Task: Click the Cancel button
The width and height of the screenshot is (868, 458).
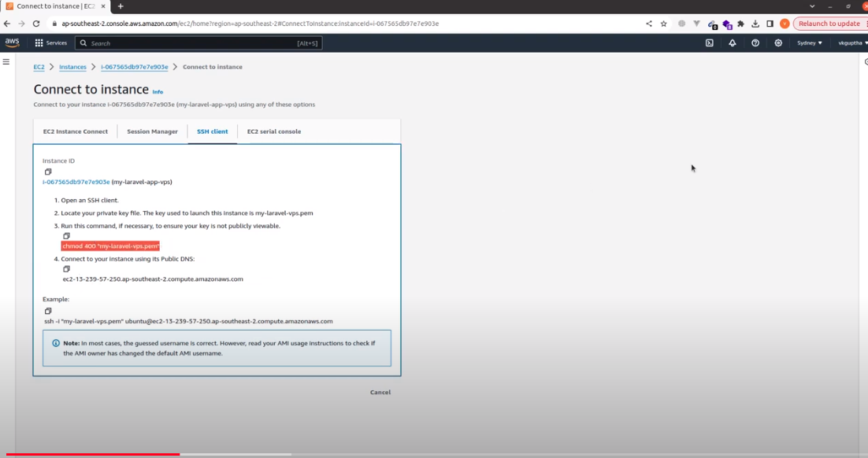Action: coord(380,392)
